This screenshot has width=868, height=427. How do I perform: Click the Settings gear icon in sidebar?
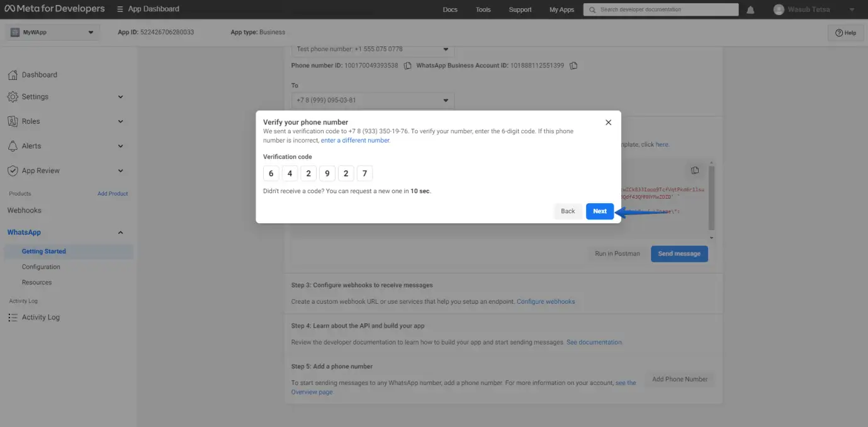13,97
